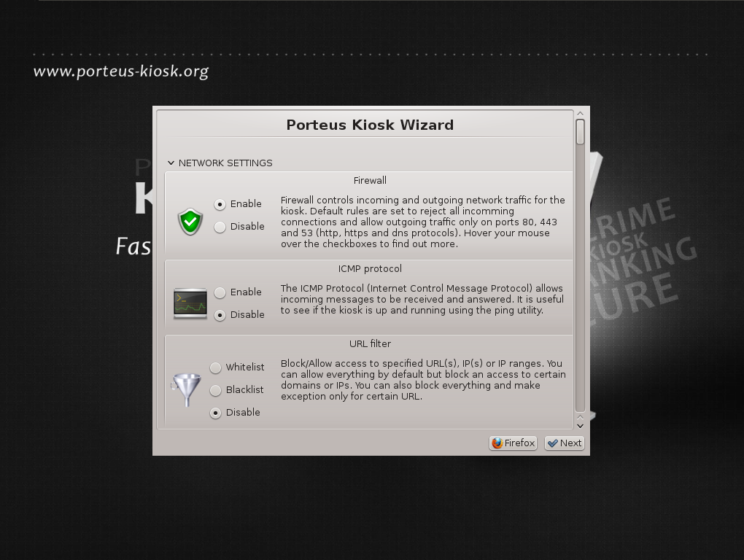Screen dimensions: 744x560
Task: Choose Blacklist URL filter option
Action: [215, 390]
